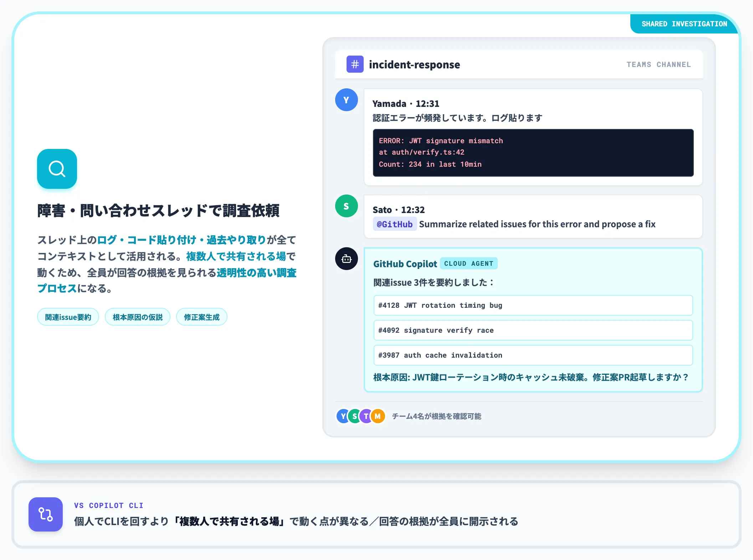Viewport: 753px width, 560px height.
Task: Open issue #4092 signature verify race
Action: [x=533, y=330]
